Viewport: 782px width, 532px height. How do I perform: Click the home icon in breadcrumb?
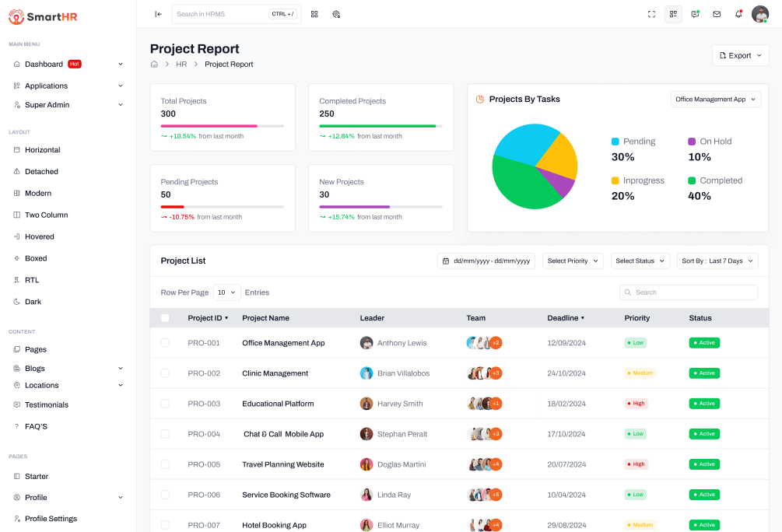154,65
